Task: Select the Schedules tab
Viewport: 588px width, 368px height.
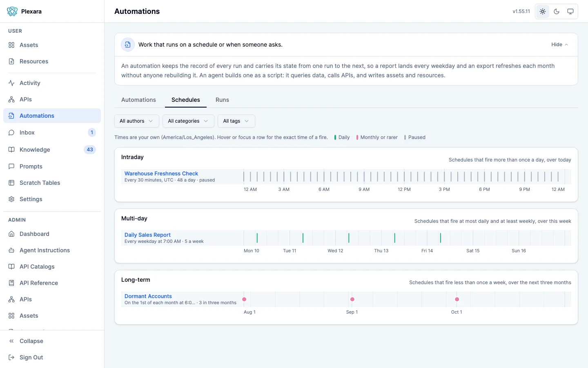Action: [x=186, y=100]
